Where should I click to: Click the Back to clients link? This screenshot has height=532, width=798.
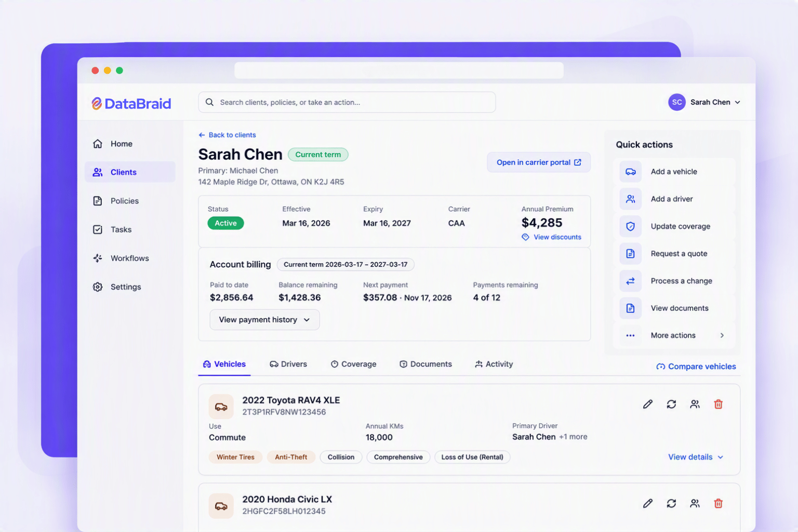point(227,135)
